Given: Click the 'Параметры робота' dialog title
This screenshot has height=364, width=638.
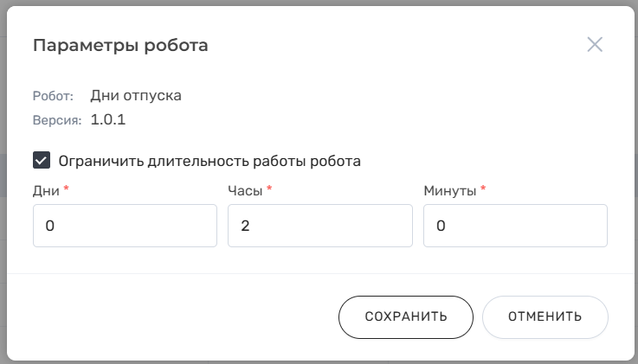Looking at the screenshot, I should tap(120, 45).
